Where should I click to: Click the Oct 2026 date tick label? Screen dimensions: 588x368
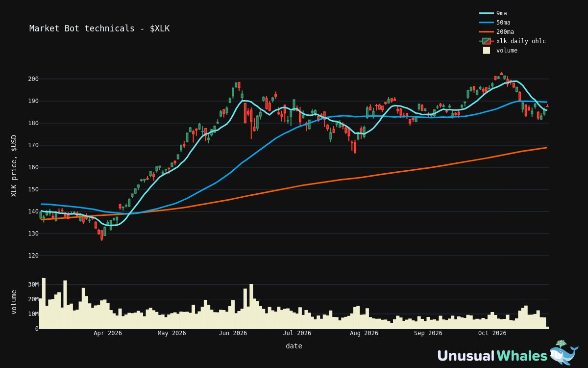point(492,333)
